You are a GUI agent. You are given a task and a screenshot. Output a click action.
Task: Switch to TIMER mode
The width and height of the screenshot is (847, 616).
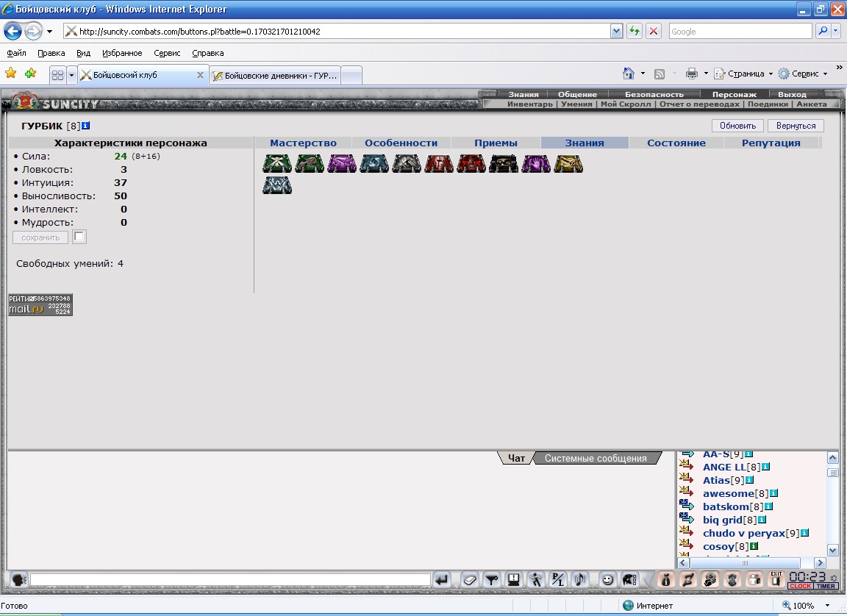[x=826, y=586]
